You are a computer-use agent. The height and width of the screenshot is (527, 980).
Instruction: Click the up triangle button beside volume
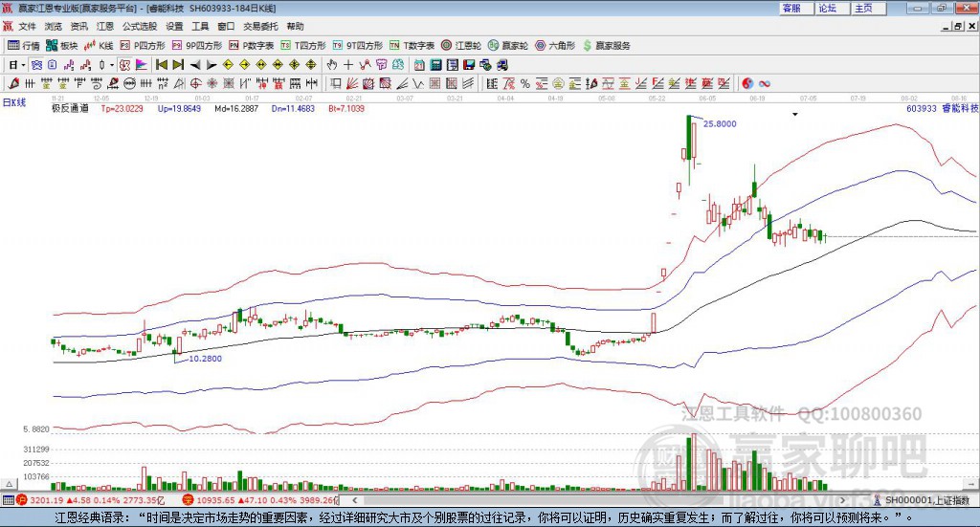10,484
